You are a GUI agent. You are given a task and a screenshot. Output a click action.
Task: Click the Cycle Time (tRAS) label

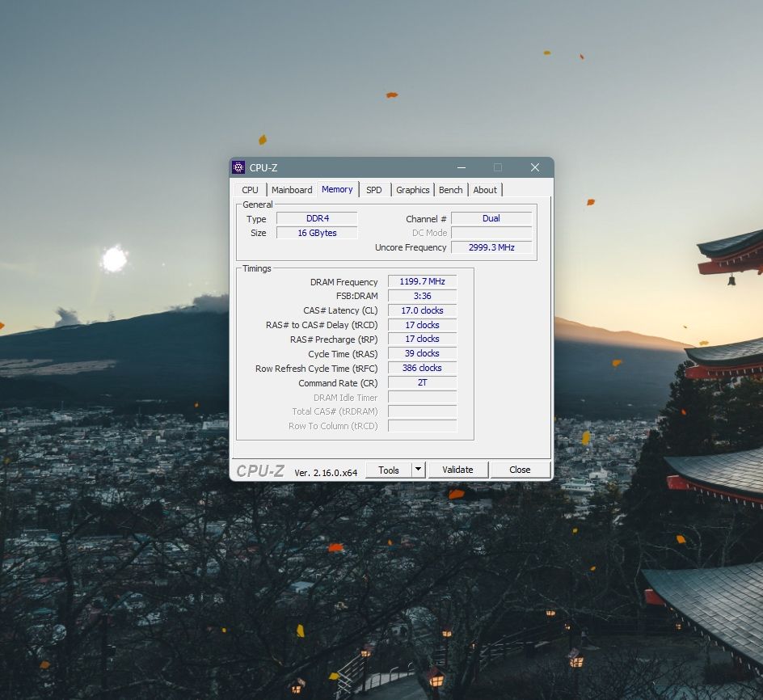[343, 354]
